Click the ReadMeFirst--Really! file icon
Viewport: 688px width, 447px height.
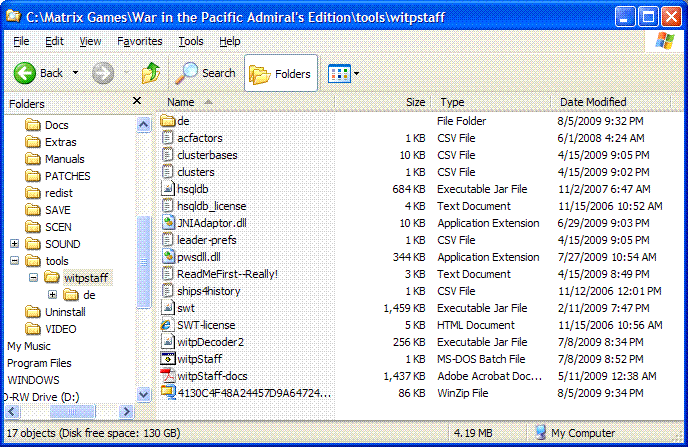(167, 274)
